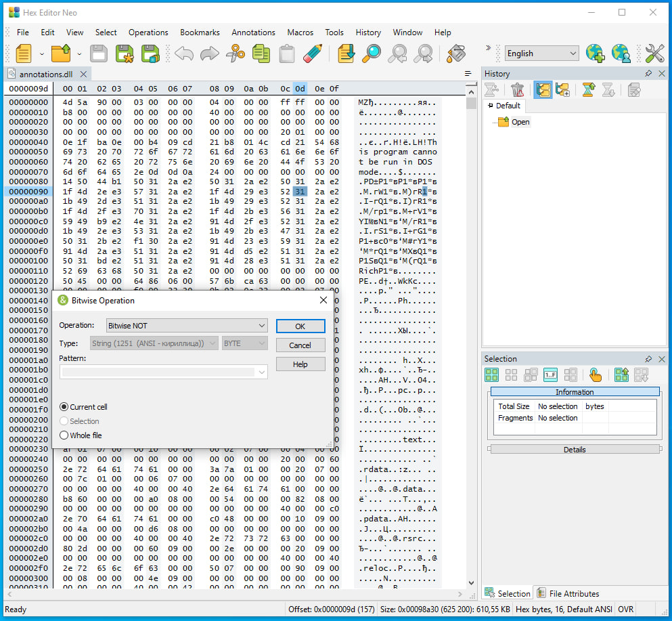The height and width of the screenshot is (621, 672).
Task: Click the pencil edit icon in toolbar
Action: pyautogui.click(x=313, y=53)
